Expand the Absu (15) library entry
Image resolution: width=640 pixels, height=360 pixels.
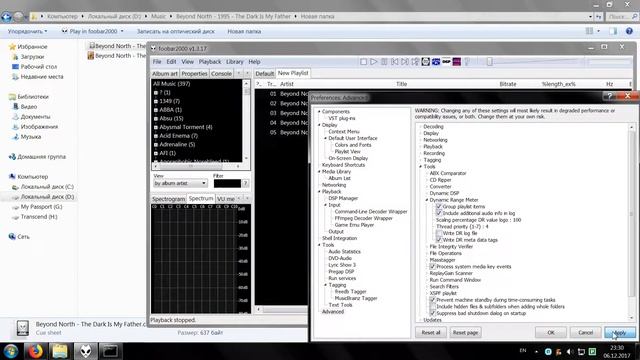pyautogui.click(x=156, y=118)
